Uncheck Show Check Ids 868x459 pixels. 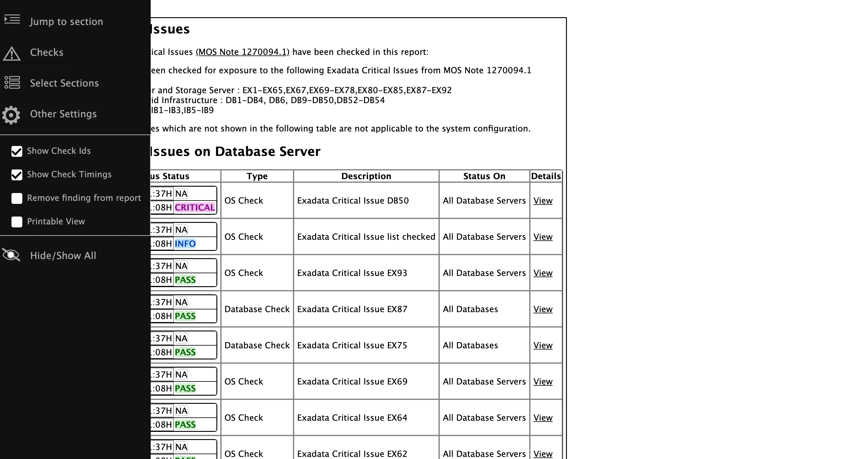click(x=17, y=151)
